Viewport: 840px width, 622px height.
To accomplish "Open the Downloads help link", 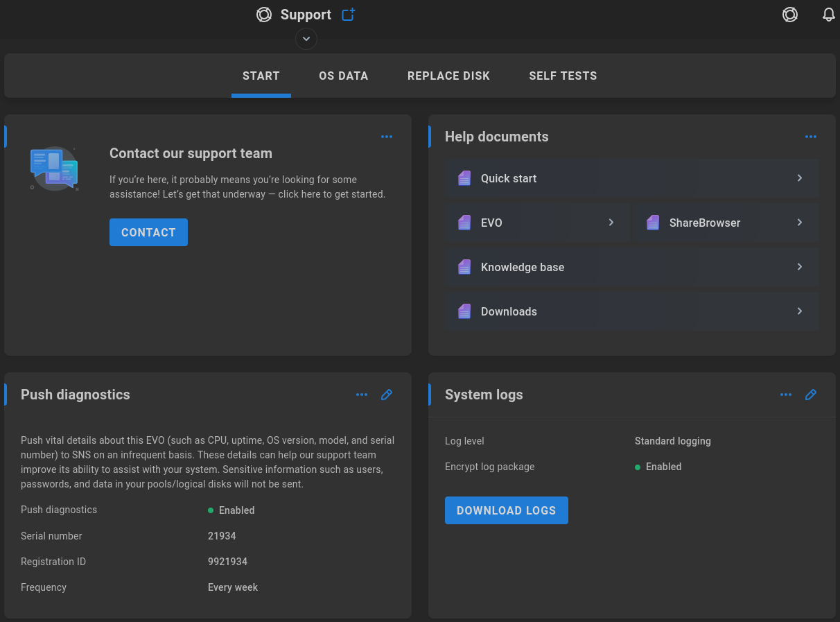I will pos(631,311).
